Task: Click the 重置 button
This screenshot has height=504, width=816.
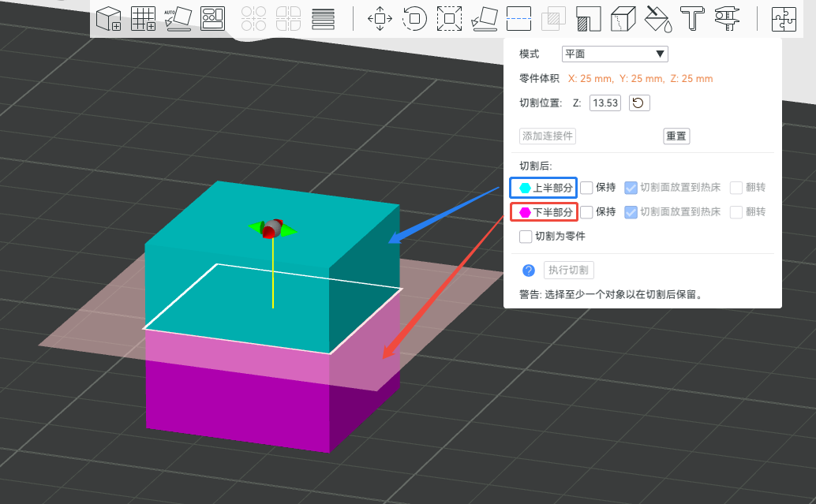Action: (x=676, y=136)
